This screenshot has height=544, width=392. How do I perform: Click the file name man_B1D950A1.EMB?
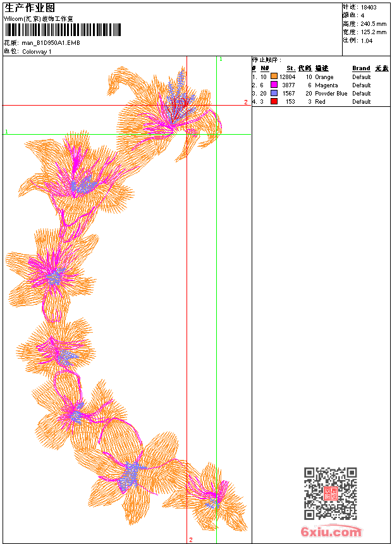point(51,43)
